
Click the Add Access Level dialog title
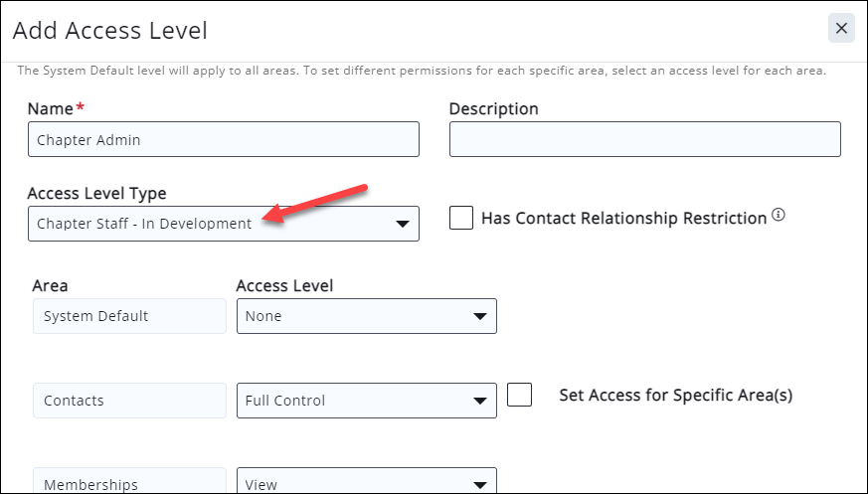click(x=110, y=31)
